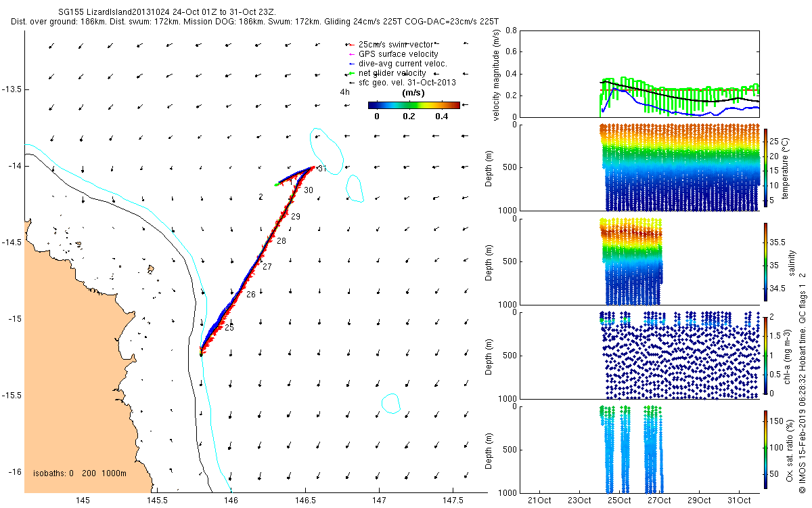This screenshot has height=508, width=812.
Task: Click the Ox. sat. ratio colorbar
Action: 765,449
